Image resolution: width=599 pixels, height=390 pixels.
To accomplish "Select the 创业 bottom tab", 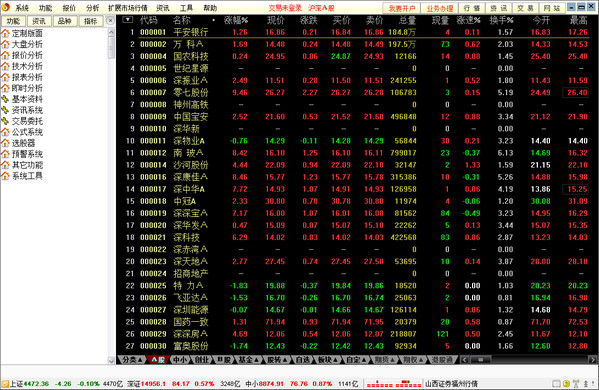I will (202, 359).
